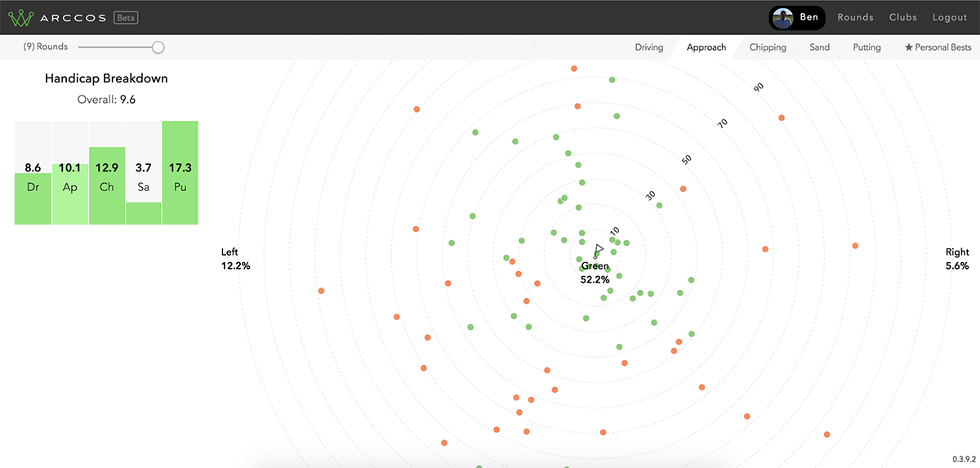Click the (9) Rounds label

[46, 47]
